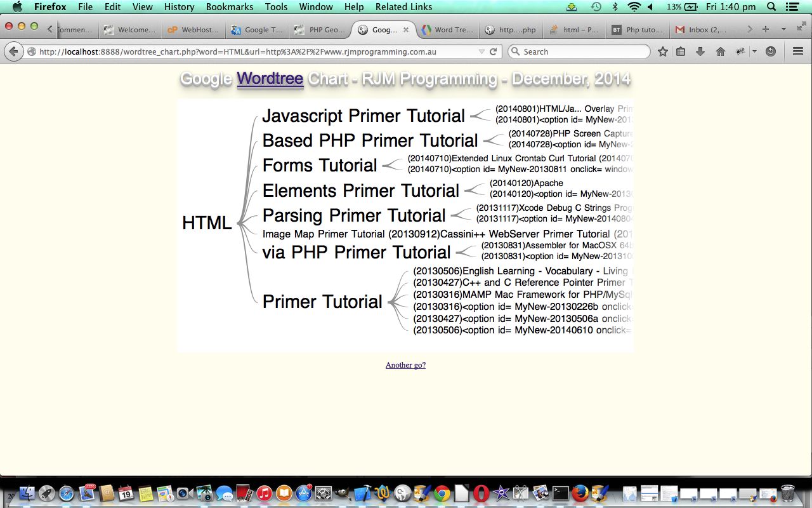Click the battery 13% indicator
Viewport: 812px width, 508px height.
pos(682,7)
